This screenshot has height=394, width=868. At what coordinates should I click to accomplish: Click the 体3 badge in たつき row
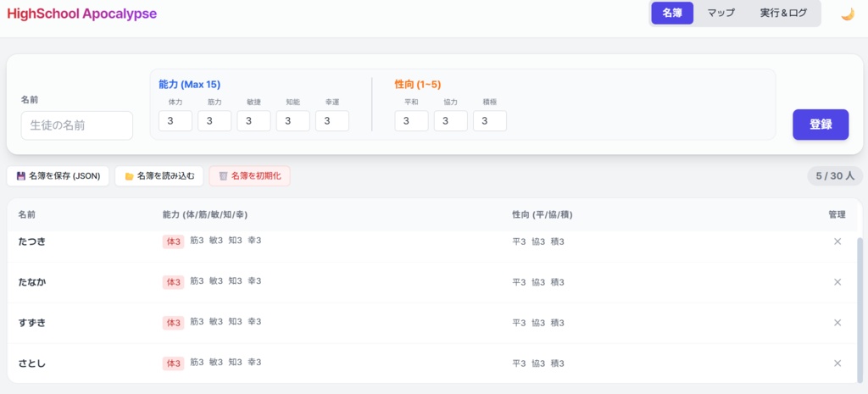pos(173,241)
